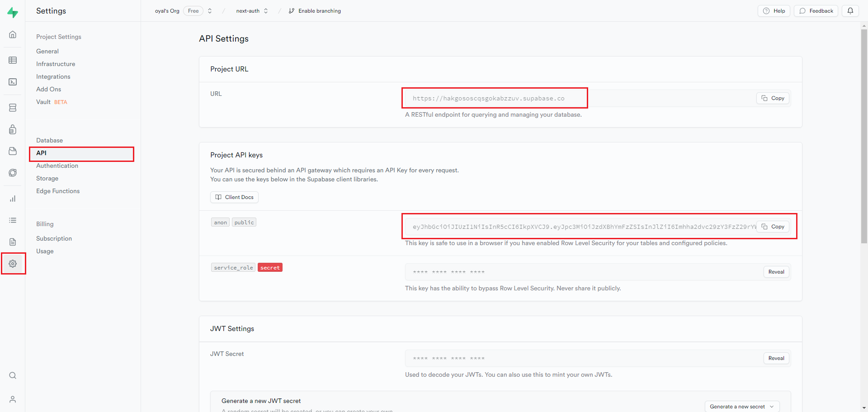Open the Authentication lock icon in the sidebar

click(13, 130)
